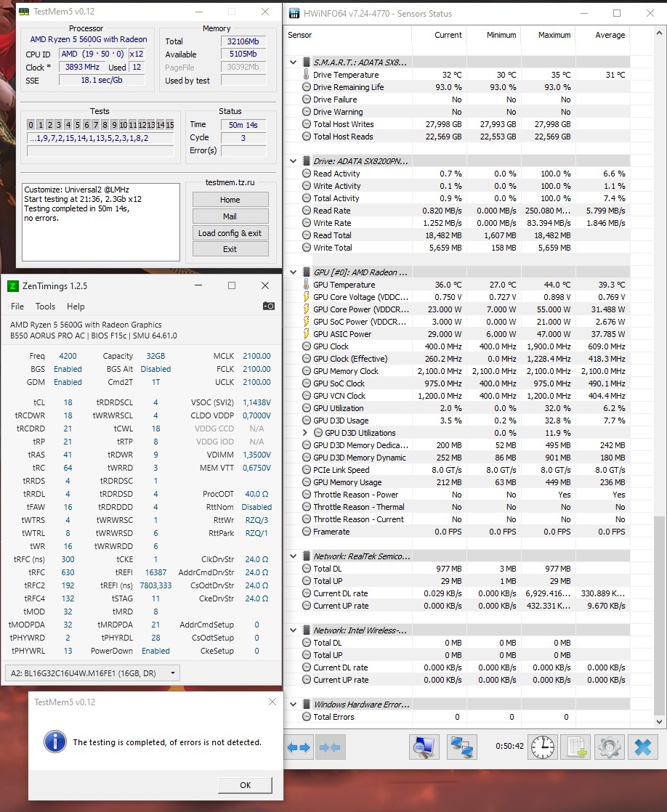Close the testing completed dialog

272,702
